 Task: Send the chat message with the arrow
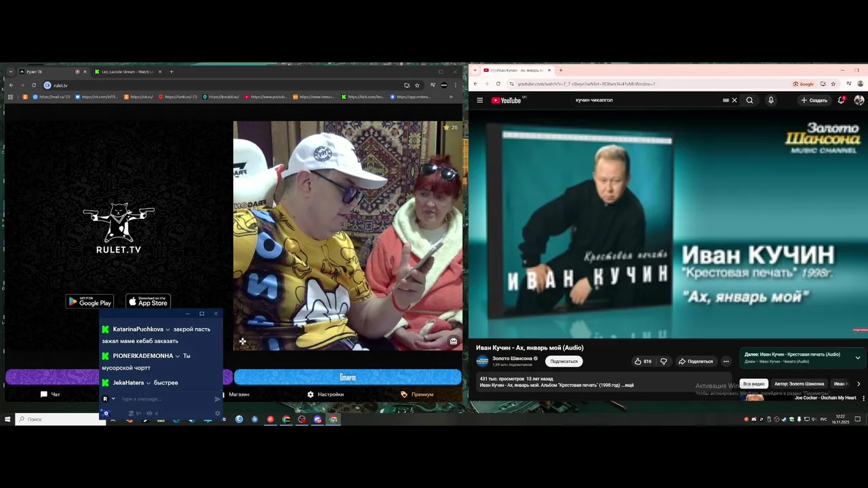click(x=217, y=399)
